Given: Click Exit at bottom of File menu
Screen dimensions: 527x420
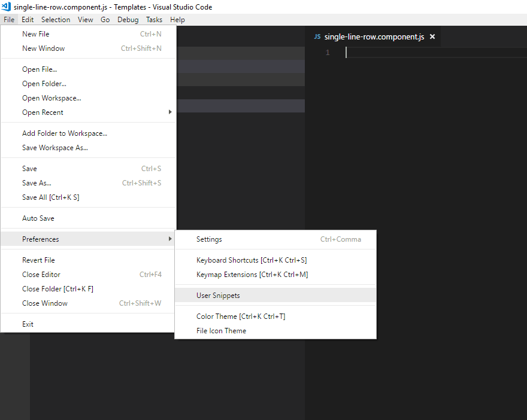Looking at the screenshot, I should click(x=28, y=324).
